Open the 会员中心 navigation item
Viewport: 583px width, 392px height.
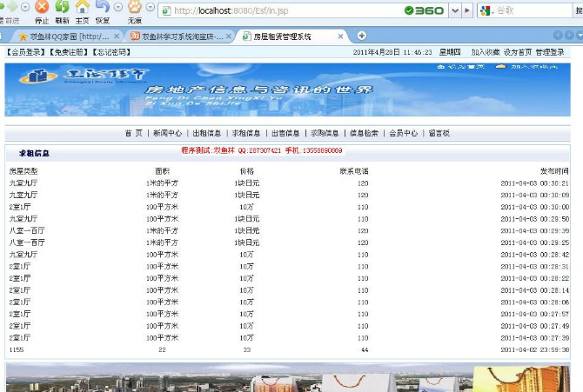coord(404,133)
